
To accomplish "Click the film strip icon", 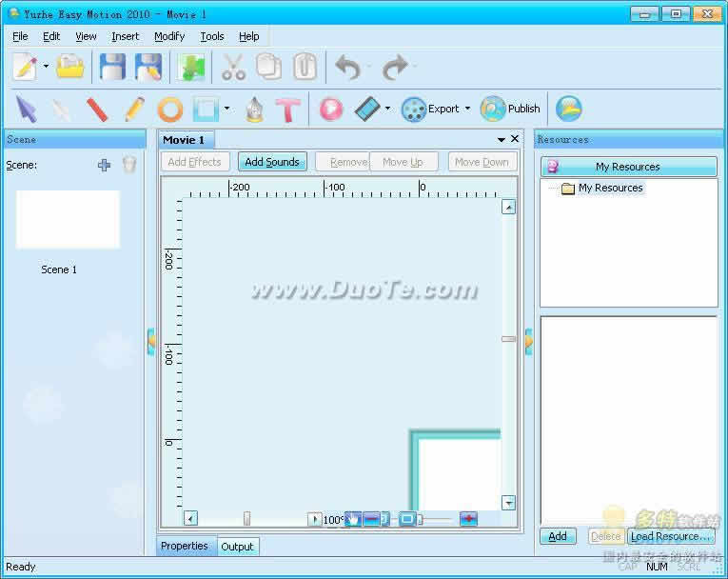I will (x=367, y=110).
